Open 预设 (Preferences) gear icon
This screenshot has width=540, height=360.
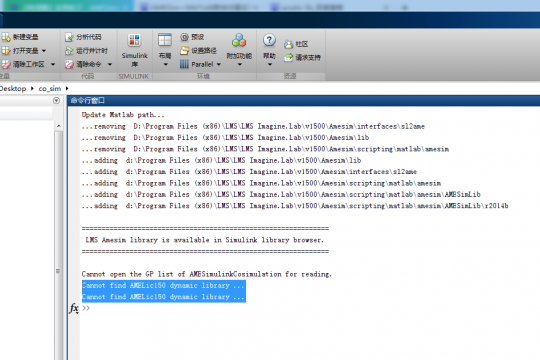pyautogui.click(x=185, y=37)
